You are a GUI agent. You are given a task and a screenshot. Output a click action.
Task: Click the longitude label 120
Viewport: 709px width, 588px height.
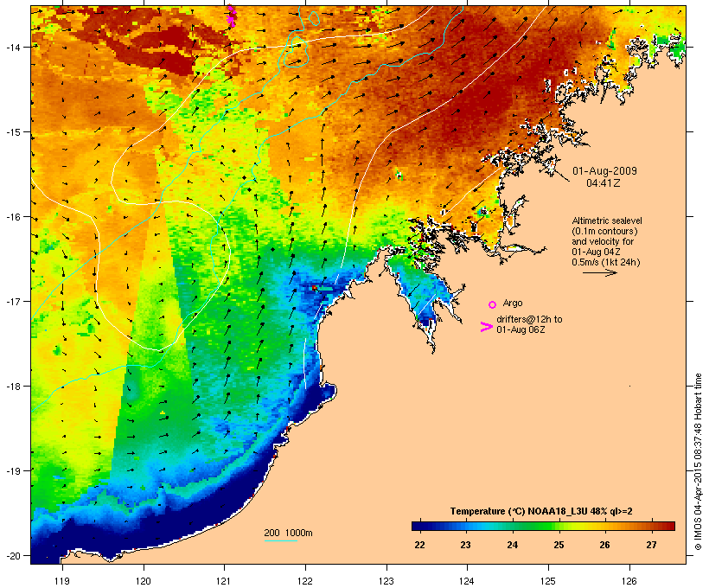[144, 581]
